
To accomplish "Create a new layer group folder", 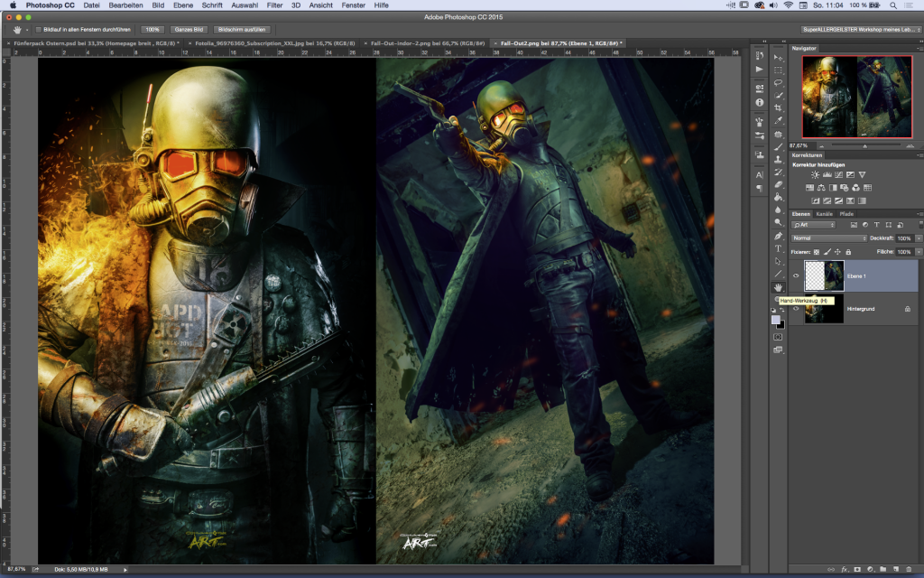I will [882, 570].
